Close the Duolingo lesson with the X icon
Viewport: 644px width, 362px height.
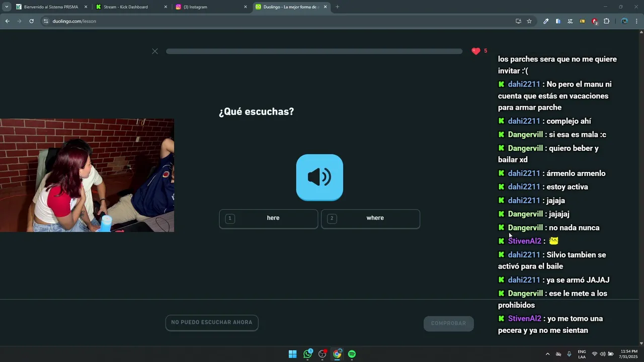tap(155, 51)
